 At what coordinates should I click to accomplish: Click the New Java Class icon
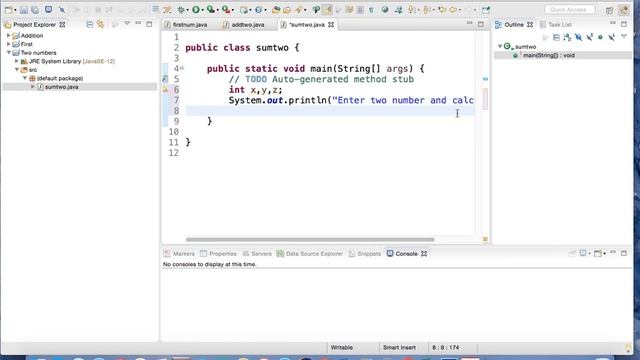(x=258, y=9)
